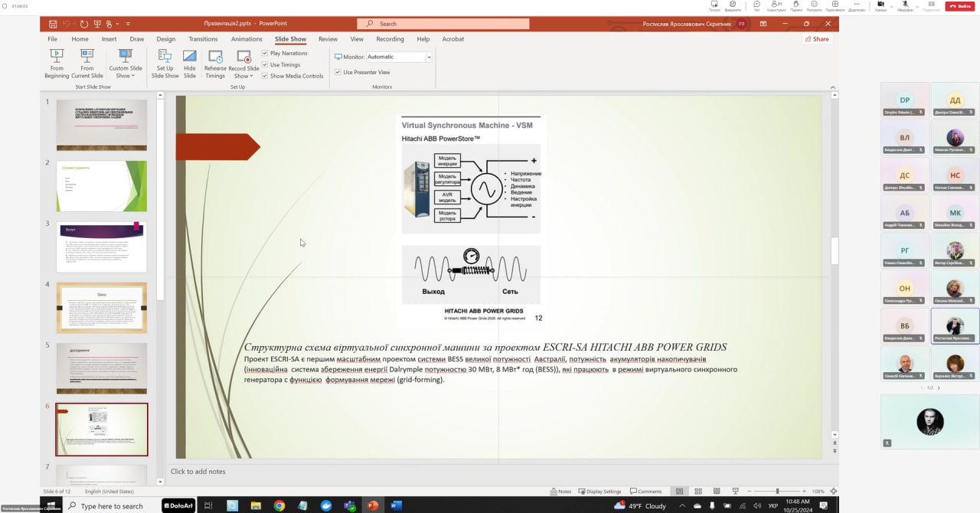Open Display Settings in status bar

point(599,492)
